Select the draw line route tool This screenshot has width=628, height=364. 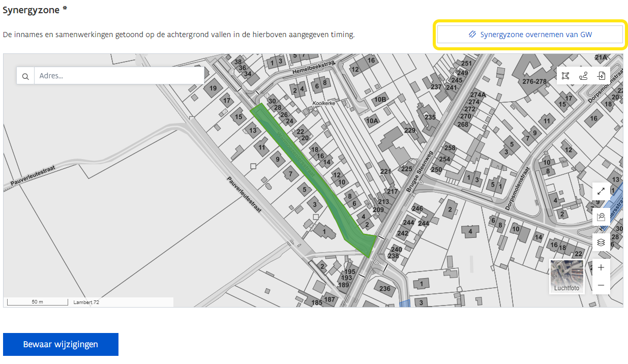[x=583, y=76]
